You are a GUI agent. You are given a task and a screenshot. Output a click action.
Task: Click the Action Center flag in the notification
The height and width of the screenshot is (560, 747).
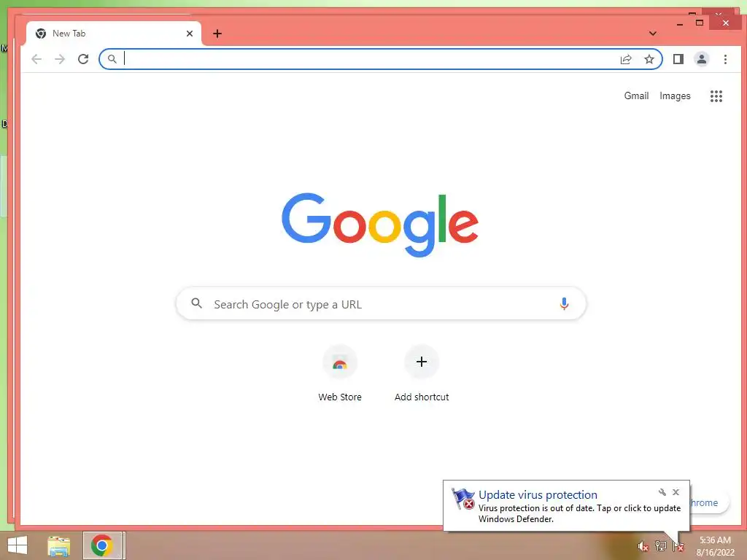463,499
